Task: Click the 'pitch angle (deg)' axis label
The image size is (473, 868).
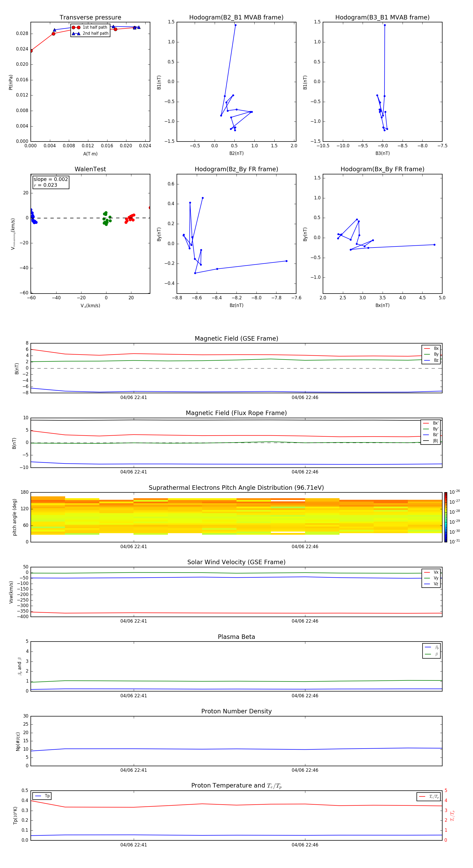Action: tap(14, 517)
